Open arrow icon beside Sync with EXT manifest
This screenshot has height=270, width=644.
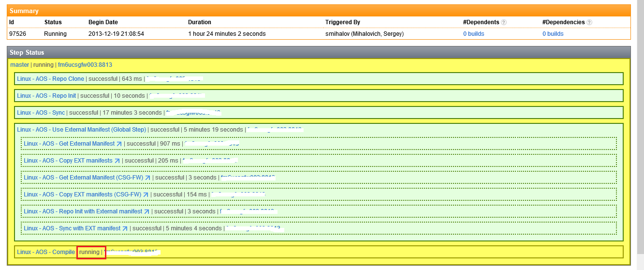coord(125,228)
